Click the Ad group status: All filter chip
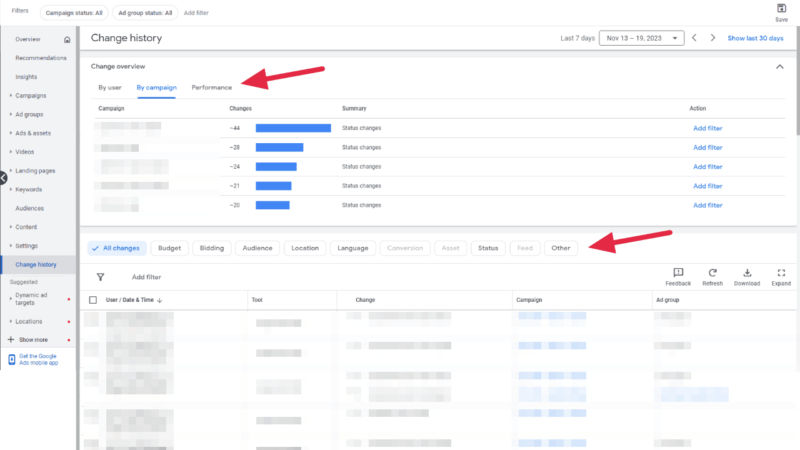Screen dimensions: 800x450 [x=145, y=13]
